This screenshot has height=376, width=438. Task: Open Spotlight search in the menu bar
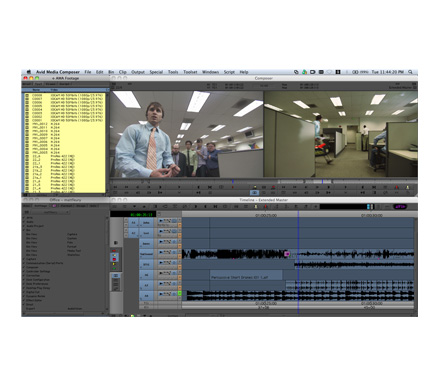tap(410, 72)
